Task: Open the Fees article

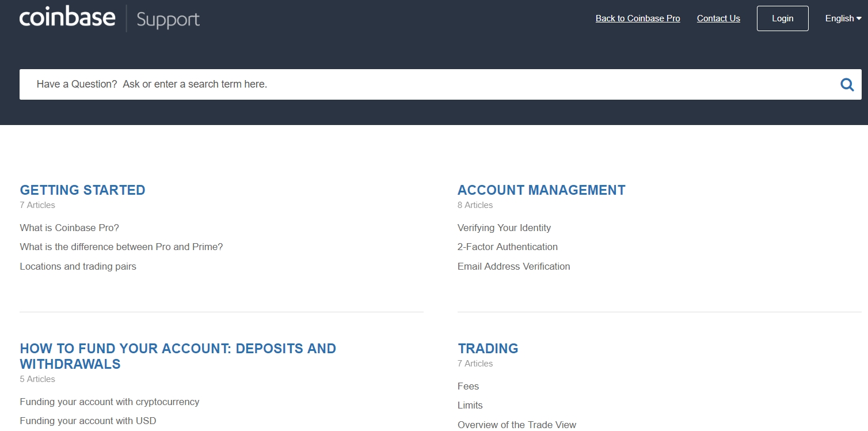Action: point(468,386)
